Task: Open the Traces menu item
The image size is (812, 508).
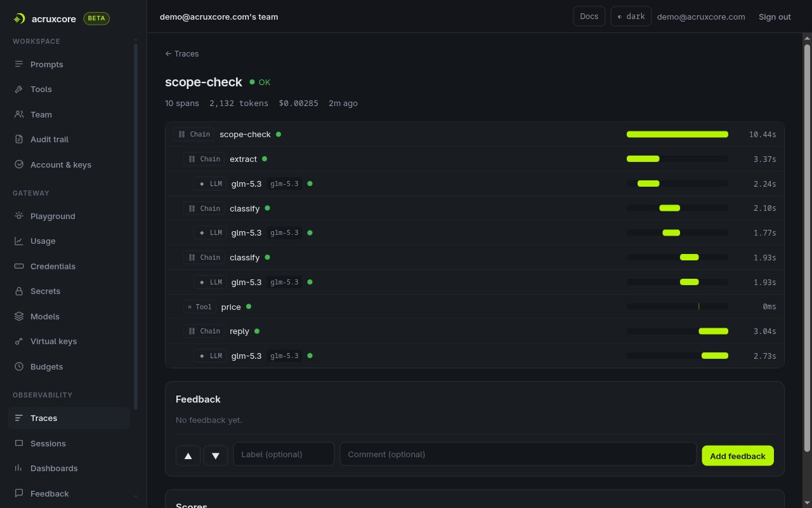Action: click(x=69, y=418)
